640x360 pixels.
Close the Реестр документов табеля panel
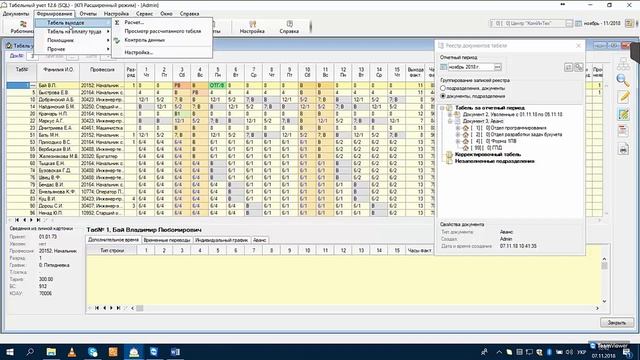(x=578, y=46)
